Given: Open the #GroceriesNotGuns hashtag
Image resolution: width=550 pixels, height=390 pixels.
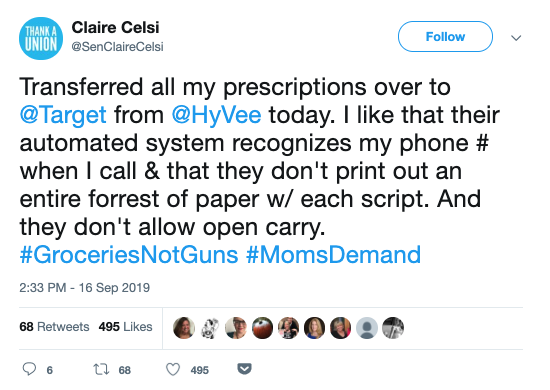Looking at the screenshot, I should [x=129, y=255].
